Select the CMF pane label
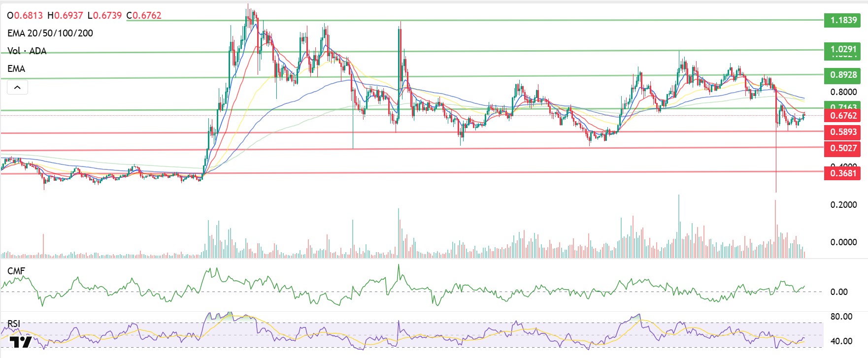This screenshot has height=358, width=868. [x=16, y=271]
